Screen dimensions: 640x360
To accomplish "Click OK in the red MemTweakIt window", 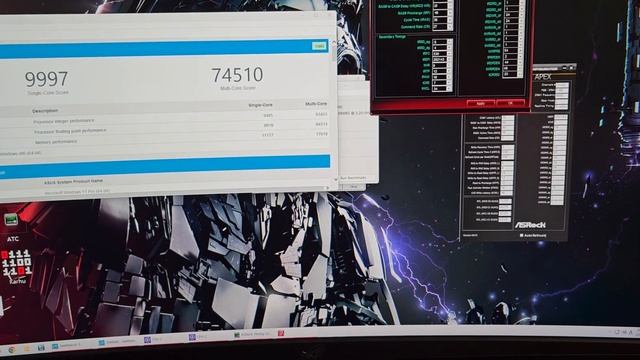I will [x=510, y=103].
